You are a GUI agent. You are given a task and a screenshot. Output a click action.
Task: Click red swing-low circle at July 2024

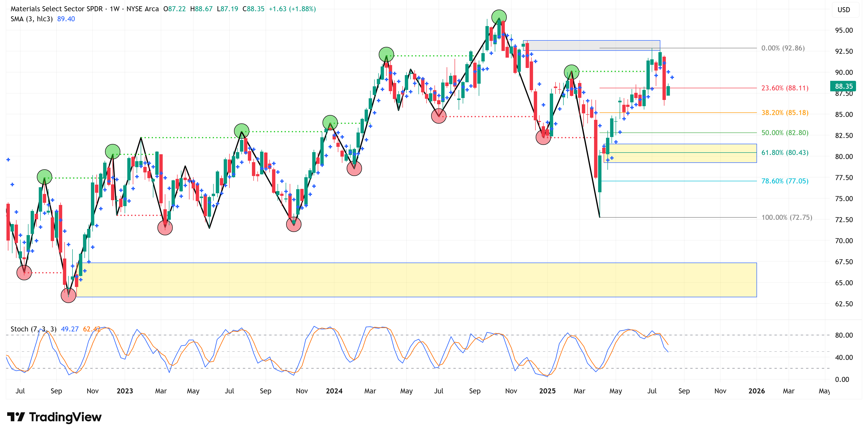tap(439, 116)
